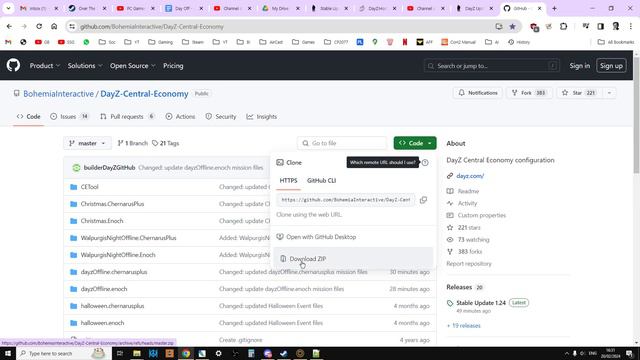Switch to the Pull requests tab
Viewport: 640px width, 360px height.
(x=127, y=117)
